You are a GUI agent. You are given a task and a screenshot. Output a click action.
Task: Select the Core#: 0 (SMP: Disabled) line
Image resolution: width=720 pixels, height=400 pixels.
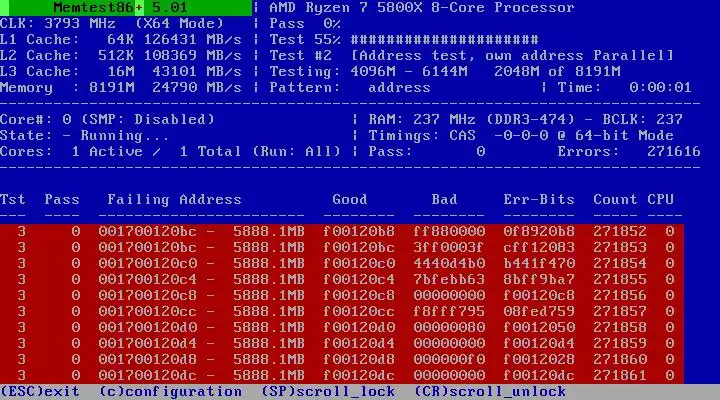click(107, 119)
